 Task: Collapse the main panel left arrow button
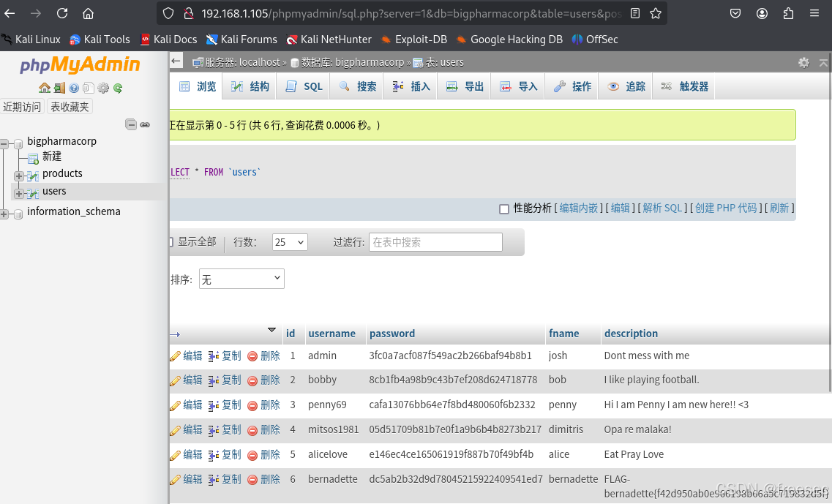(x=176, y=61)
